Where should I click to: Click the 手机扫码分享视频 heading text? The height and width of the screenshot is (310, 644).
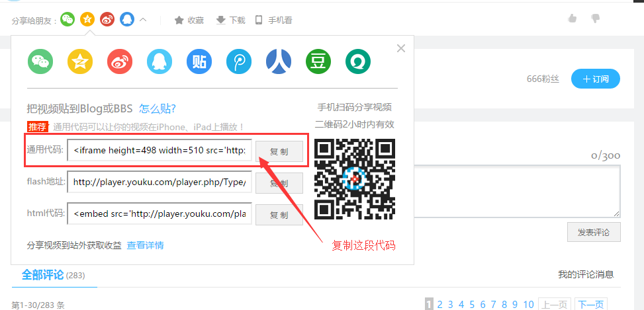pos(355,108)
